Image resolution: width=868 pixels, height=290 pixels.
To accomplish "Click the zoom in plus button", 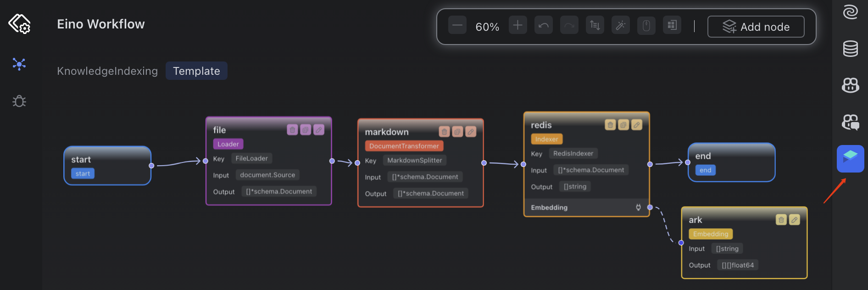I will click(x=517, y=25).
